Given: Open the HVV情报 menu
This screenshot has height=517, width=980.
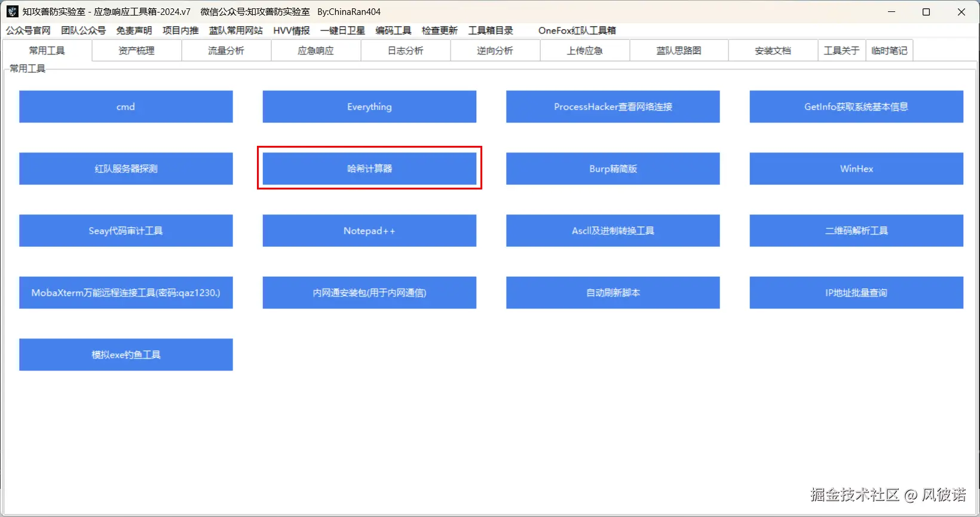Looking at the screenshot, I should point(292,30).
